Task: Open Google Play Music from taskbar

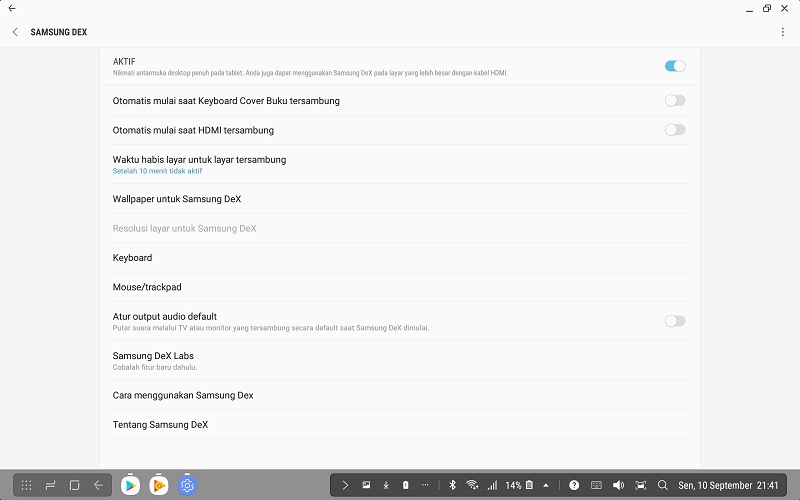Action: [x=158, y=485]
